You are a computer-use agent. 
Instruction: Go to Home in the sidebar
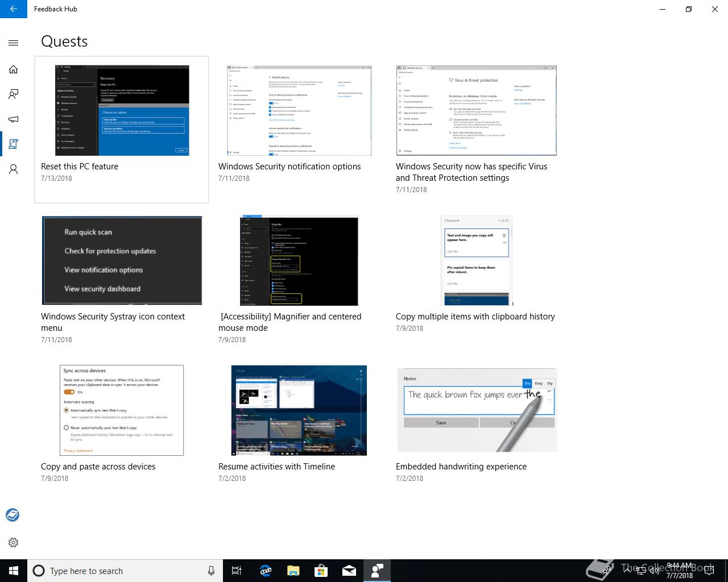pos(14,69)
